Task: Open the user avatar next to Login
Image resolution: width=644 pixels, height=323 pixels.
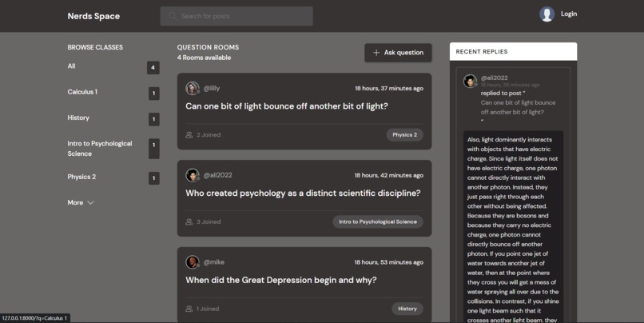Action: [547, 14]
